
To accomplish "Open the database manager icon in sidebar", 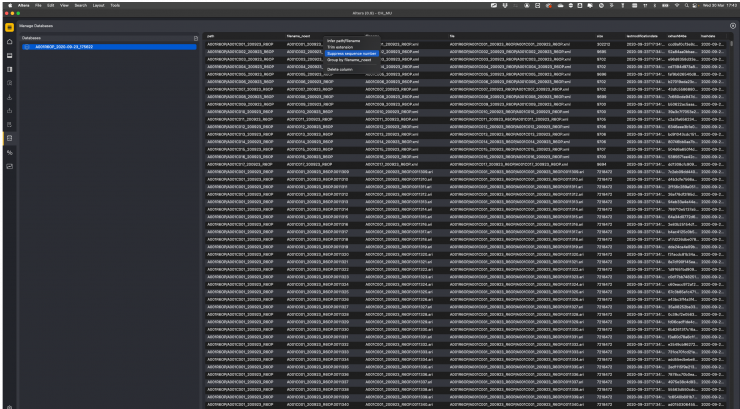I will [x=9, y=138].
